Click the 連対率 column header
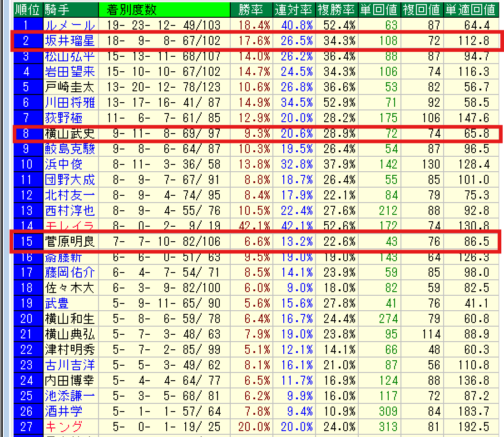Image resolution: width=504 pixels, height=437 pixels. pos(294,9)
